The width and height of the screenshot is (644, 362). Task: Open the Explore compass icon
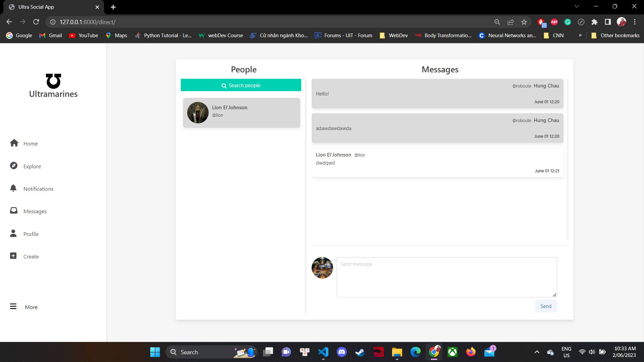coord(14,166)
